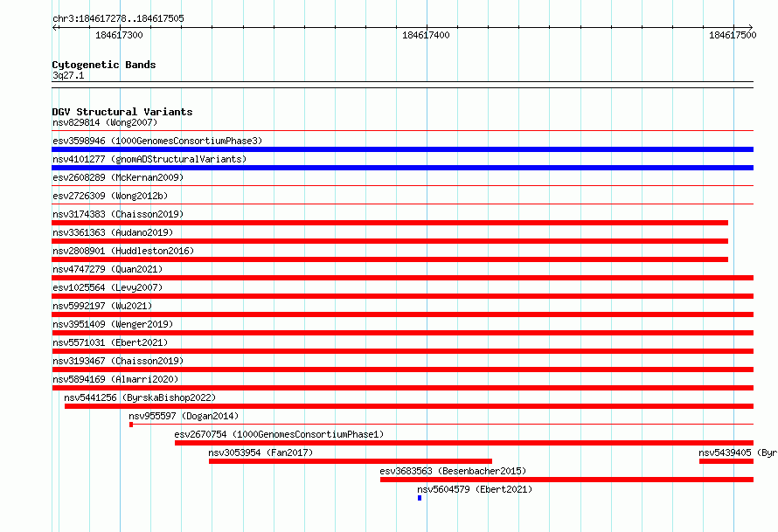Click the DGV Structural Variants track title
The width and height of the screenshot is (778, 532).
(x=122, y=112)
